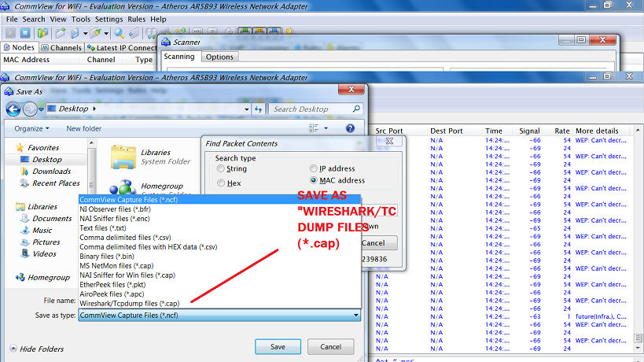
Task: Click the magnifying glass Find icon
Action: point(119,33)
